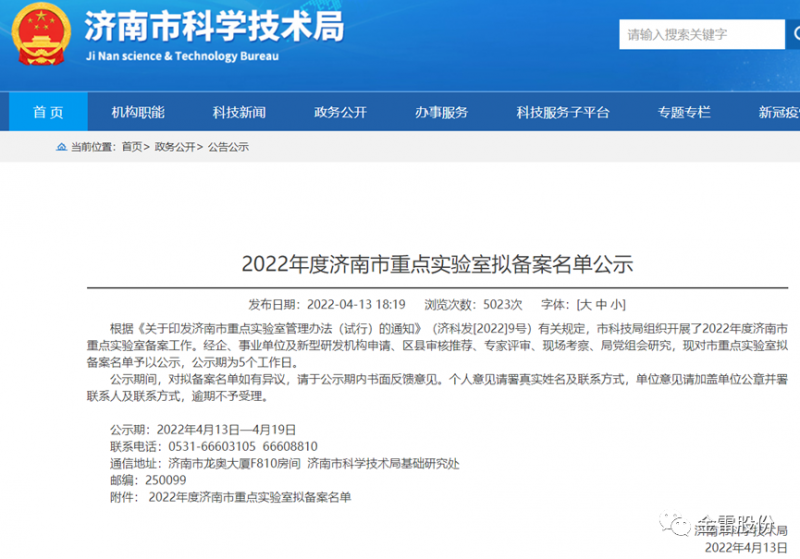Set font size to 大
The width and height of the screenshot is (800, 559).
point(586,304)
